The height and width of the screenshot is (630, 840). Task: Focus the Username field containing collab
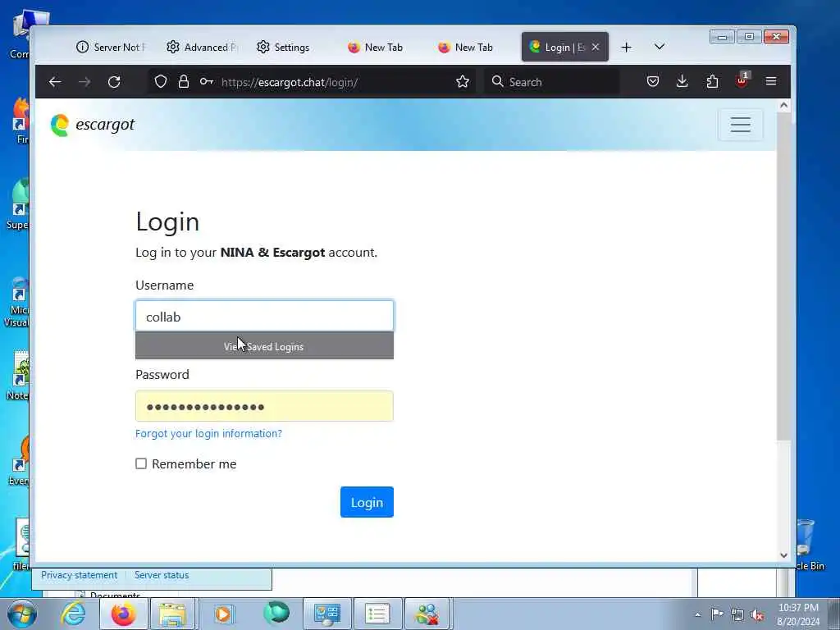[x=264, y=316]
